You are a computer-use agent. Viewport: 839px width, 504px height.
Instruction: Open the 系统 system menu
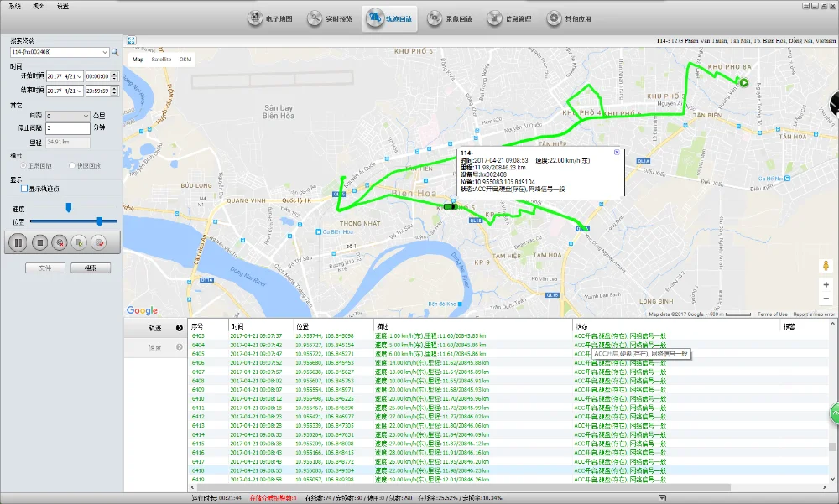(x=15, y=6)
